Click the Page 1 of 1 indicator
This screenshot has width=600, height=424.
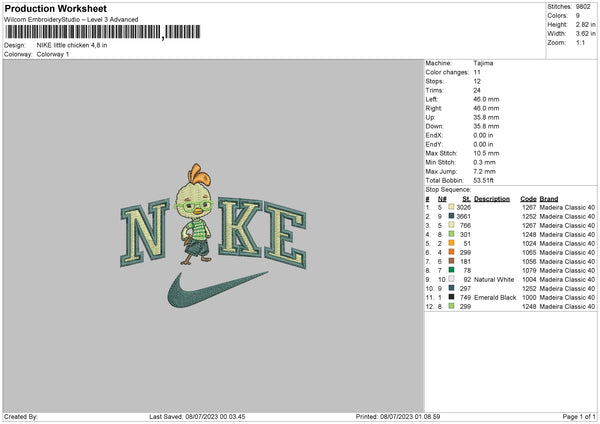579,417
